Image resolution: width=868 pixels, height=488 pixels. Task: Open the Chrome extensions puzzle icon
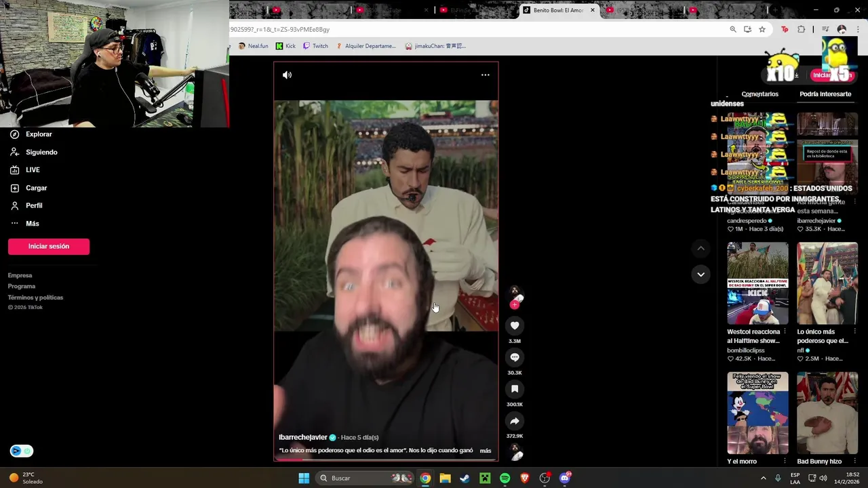coord(802,30)
